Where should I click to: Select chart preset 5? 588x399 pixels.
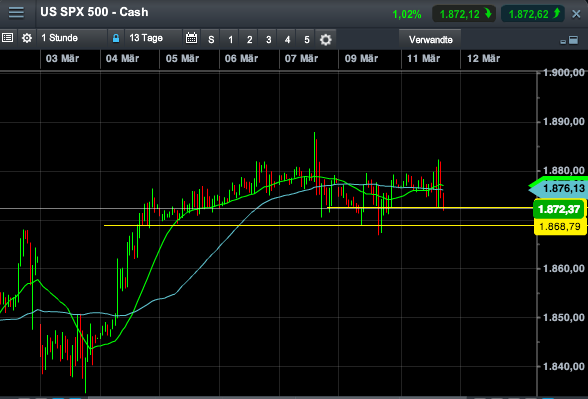coord(306,39)
